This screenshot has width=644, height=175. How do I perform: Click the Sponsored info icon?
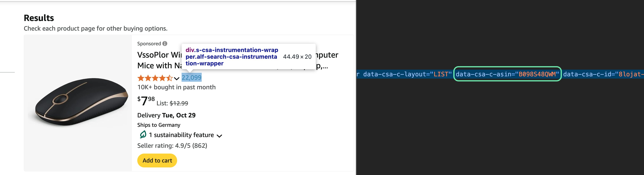[x=165, y=44]
